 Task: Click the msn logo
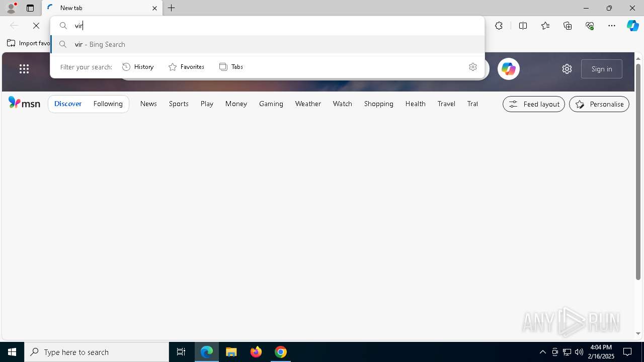[24, 103]
